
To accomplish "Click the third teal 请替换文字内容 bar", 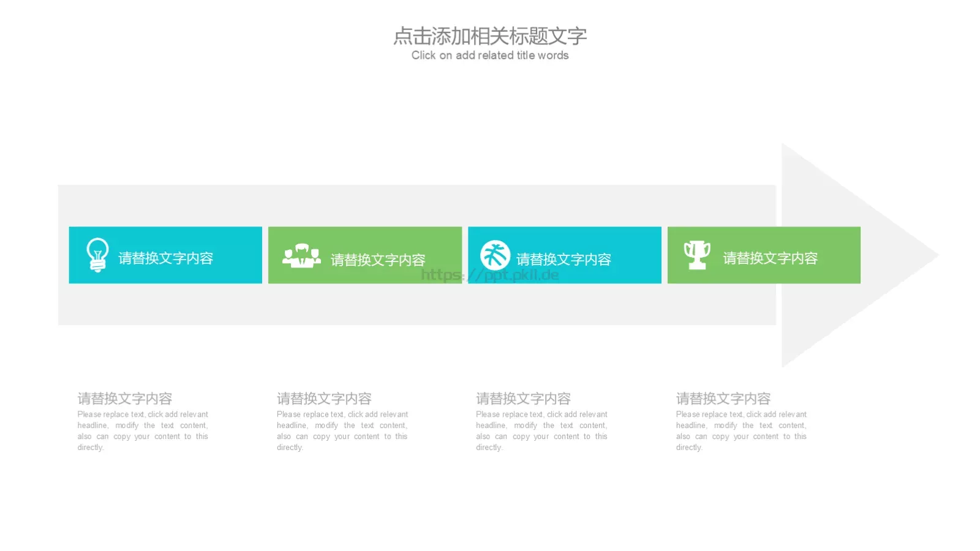I will (564, 255).
